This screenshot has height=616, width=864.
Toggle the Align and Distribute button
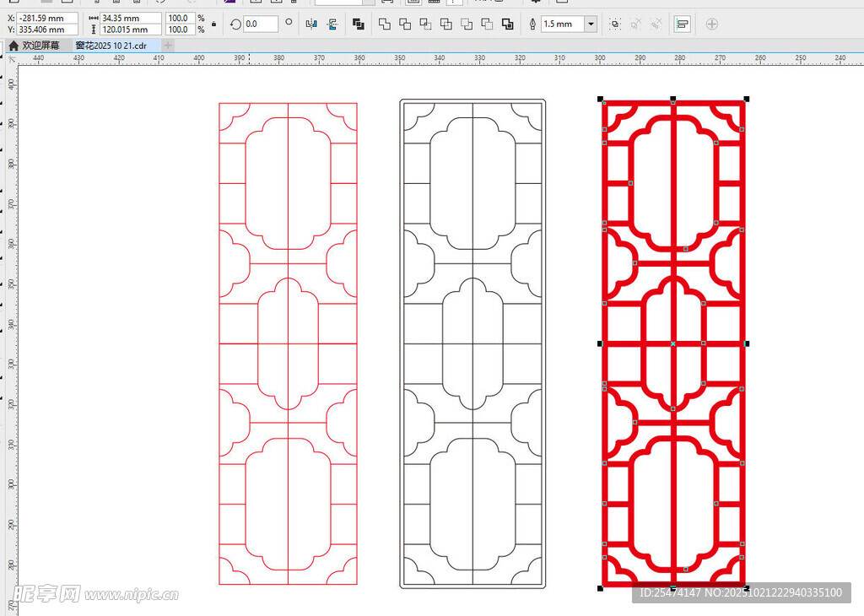[682, 24]
